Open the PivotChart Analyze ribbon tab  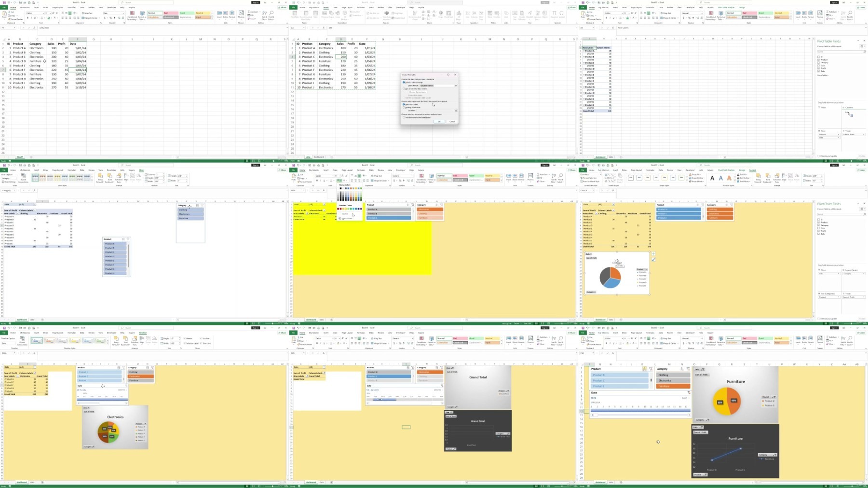coord(726,170)
